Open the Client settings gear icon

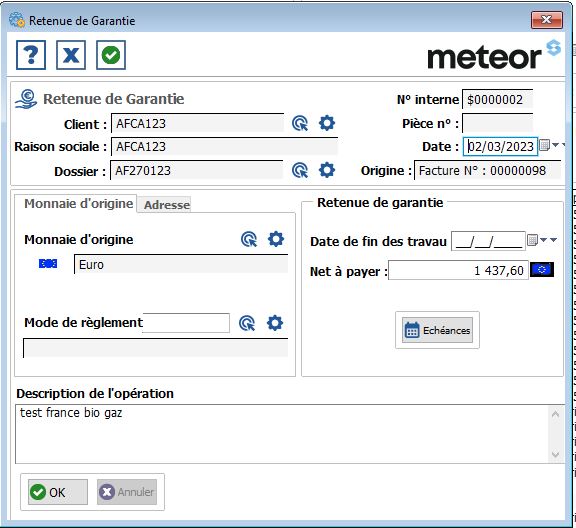tap(327, 123)
